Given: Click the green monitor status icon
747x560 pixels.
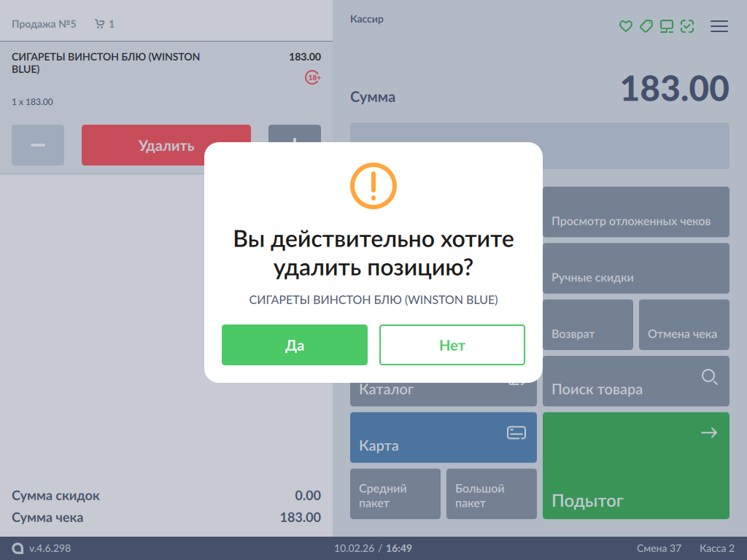Looking at the screenshot, I should (x=666, y=26).
